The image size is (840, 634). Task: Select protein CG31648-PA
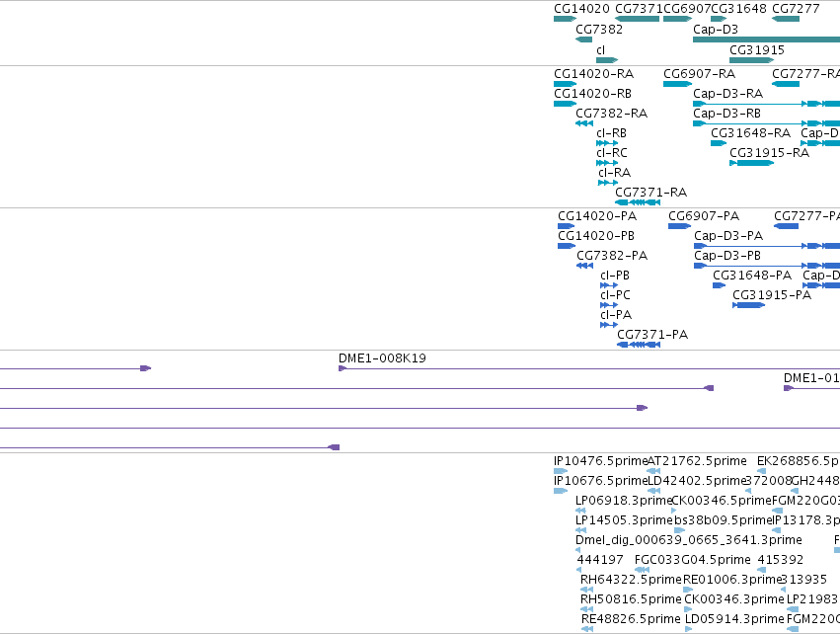(719, 285)
